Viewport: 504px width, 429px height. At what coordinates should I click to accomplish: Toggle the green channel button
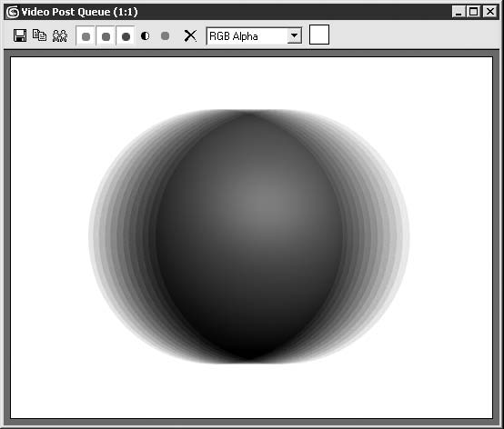tap(106, 36)
